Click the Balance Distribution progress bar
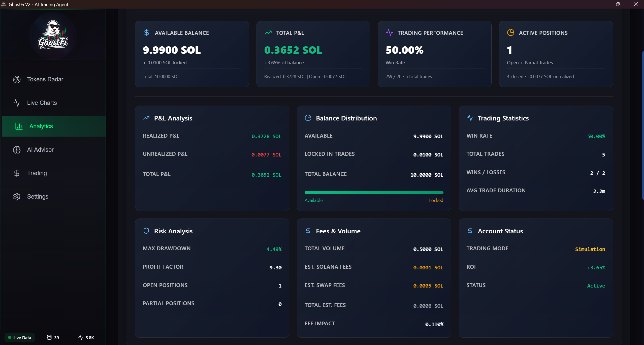This screenshot has height=345, width=644. (374, 192)
